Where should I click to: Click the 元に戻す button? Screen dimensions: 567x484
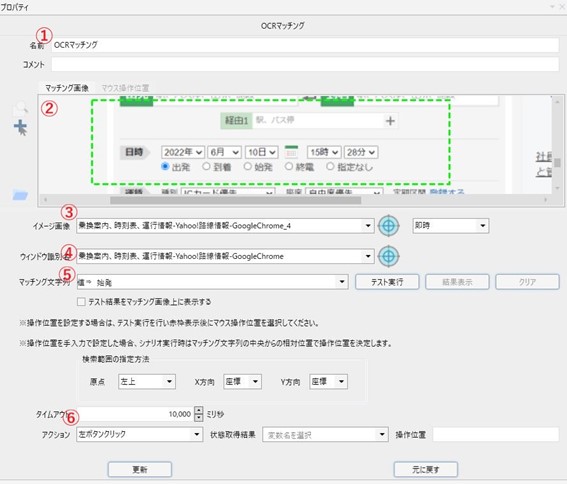426,470
